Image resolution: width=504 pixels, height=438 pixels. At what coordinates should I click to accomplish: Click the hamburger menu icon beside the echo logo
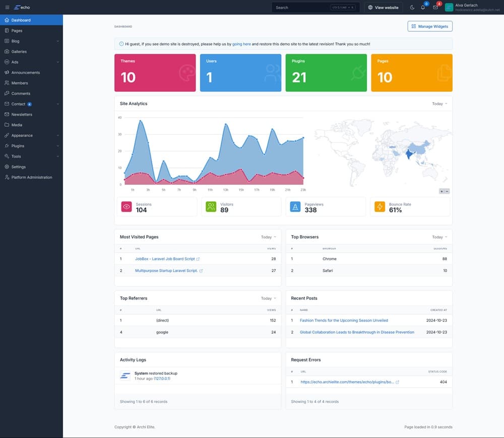[x=7, y=8]
